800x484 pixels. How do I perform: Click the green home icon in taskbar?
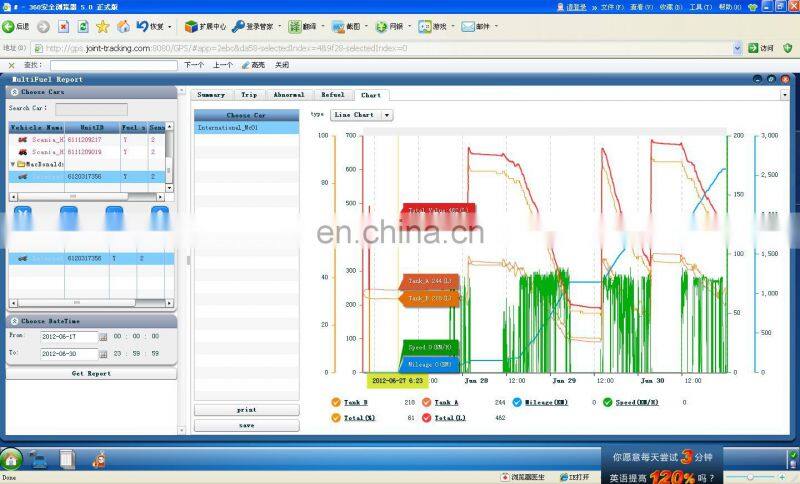point(11,460)
